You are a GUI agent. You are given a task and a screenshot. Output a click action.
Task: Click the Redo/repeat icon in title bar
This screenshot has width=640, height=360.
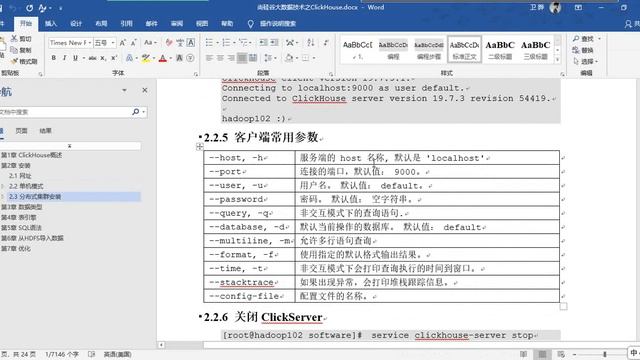point(29,8)
